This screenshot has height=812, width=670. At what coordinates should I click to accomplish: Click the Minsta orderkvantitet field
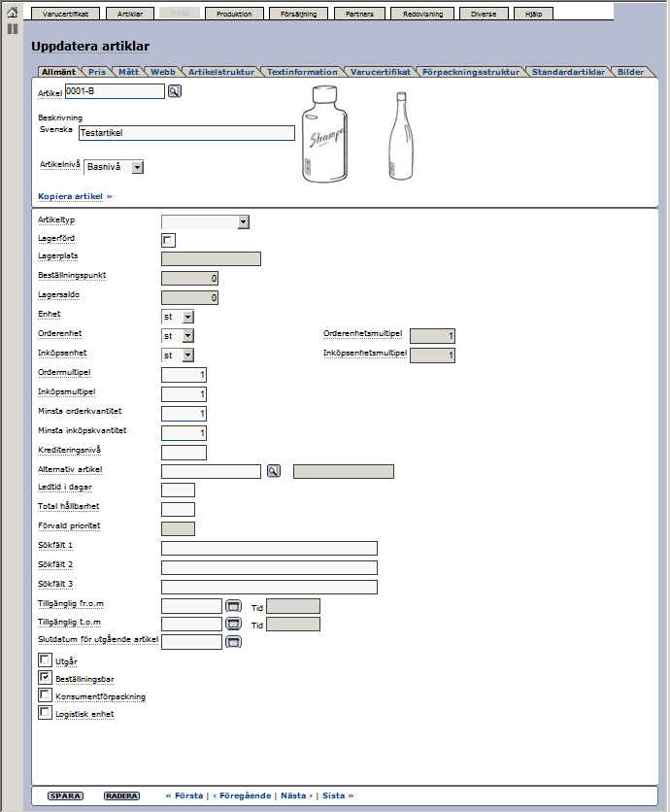[184, 414]
